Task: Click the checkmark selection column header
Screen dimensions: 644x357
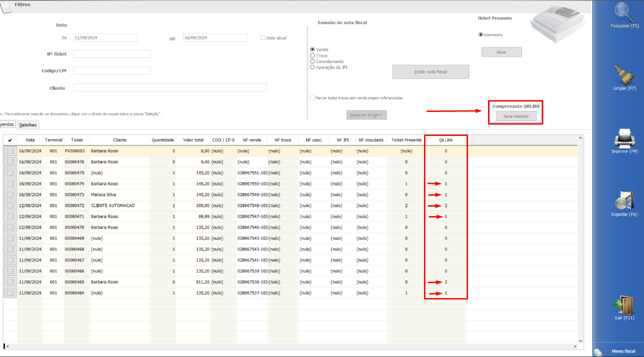Action: tap(10, 140)
